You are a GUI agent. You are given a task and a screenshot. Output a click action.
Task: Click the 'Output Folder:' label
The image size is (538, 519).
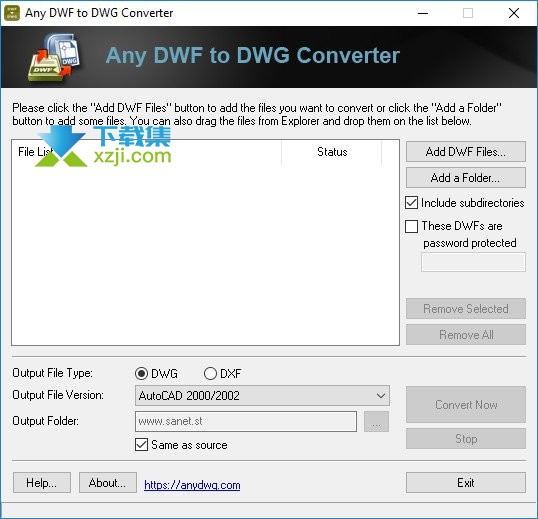tap(45, 421)
